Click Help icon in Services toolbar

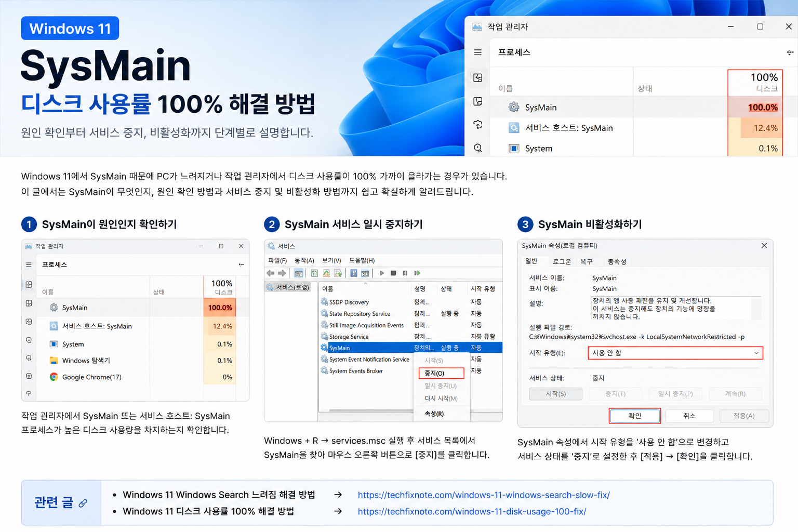click(354, 273)
